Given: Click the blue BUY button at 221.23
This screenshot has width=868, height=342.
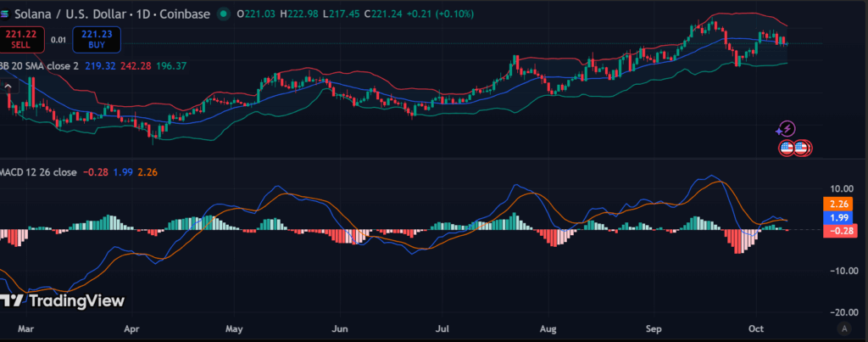Looking at the screenshot, I should point(97,39).
